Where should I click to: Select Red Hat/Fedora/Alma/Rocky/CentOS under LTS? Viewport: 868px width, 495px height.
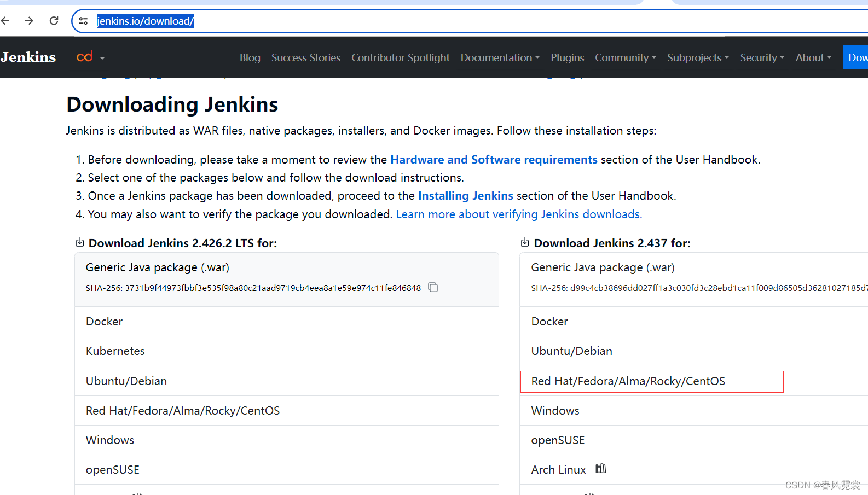tap(287, 411)
